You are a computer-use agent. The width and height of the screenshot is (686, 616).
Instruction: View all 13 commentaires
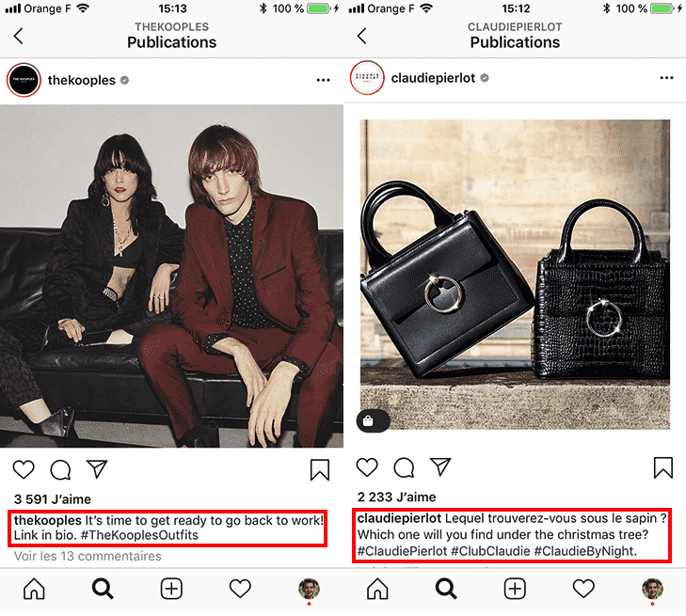click(x=88, y=556)
